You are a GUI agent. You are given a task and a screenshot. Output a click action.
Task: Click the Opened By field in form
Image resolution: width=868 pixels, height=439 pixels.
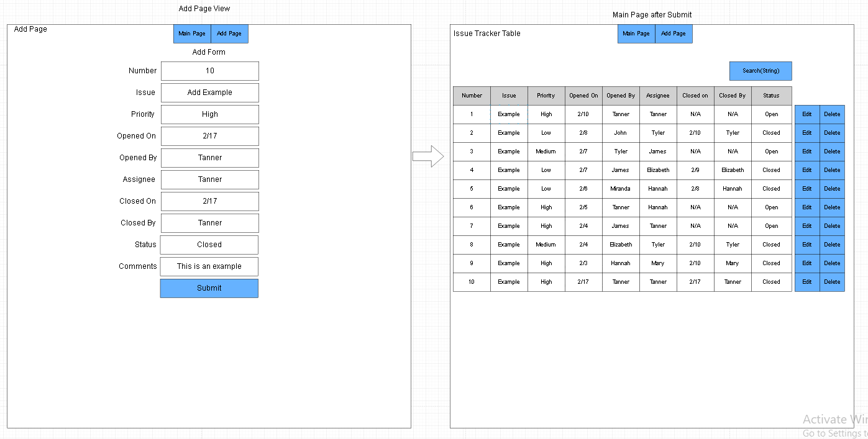pyautogui.click(x=210, y=158)
